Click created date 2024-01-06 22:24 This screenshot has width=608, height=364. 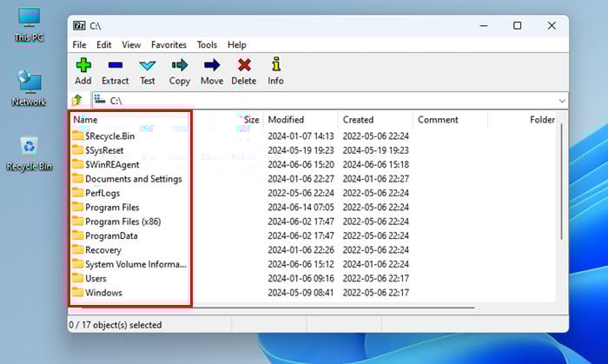(376, 264)
